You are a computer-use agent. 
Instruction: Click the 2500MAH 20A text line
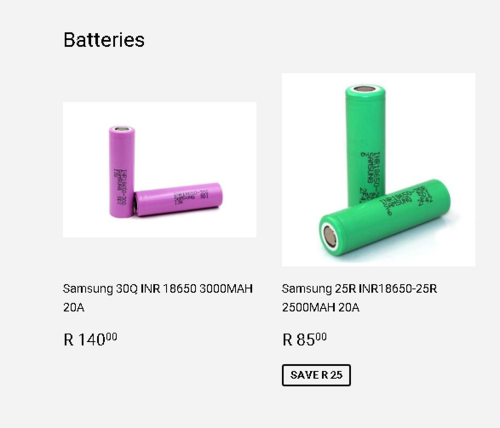tap(321, 307)
